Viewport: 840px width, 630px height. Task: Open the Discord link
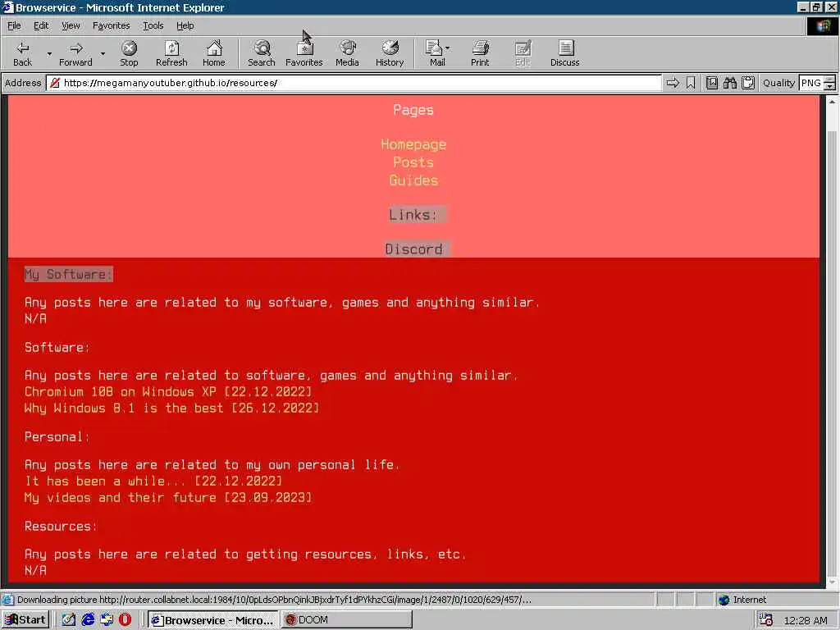pos(413,249)
